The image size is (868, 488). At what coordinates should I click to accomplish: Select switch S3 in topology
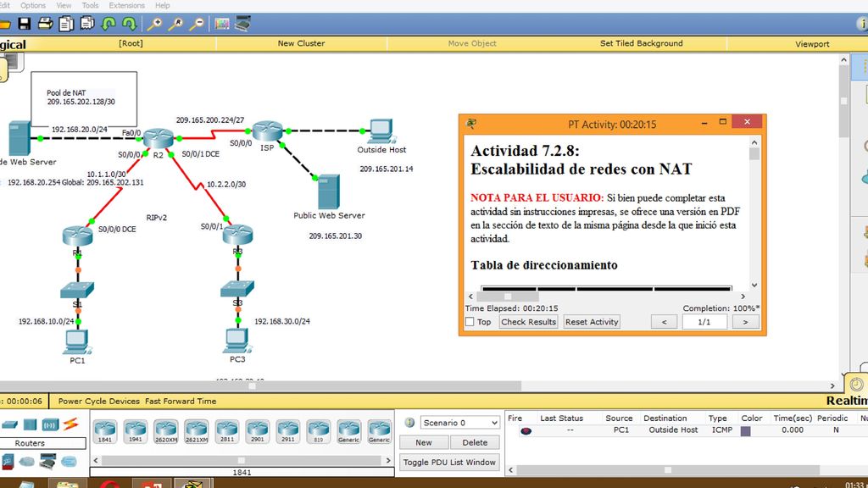[x=237, y=288]
